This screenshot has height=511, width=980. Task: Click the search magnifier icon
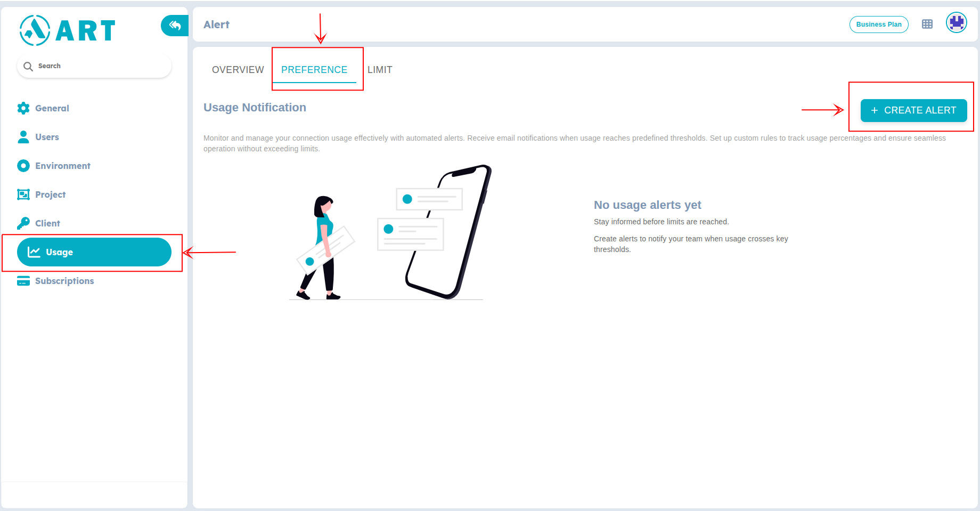point(28,66)
